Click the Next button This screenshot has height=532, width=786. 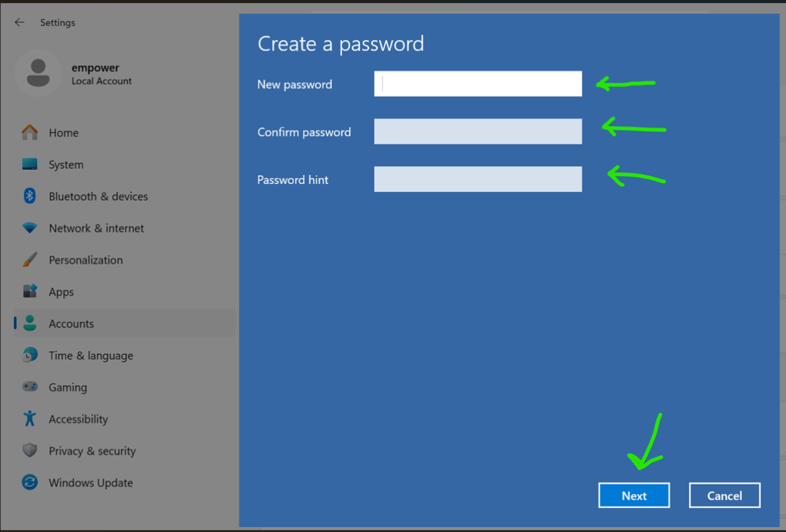tap(634, 495)
